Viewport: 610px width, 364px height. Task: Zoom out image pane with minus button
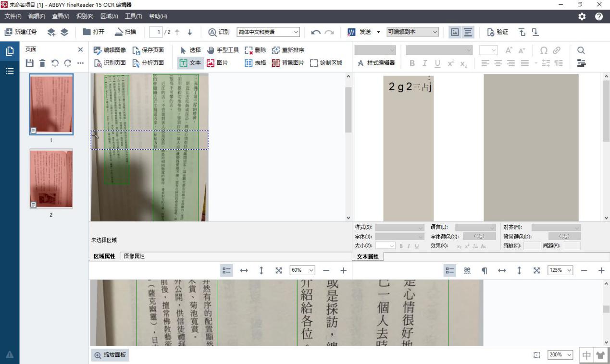(326, 270)
